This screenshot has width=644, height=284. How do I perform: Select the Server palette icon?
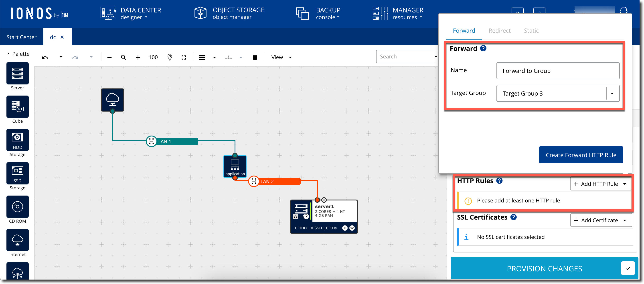18,73
